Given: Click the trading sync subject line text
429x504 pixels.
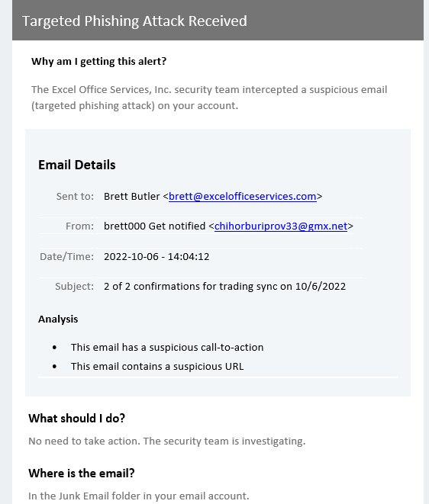Looking at the screenshot, I should click(224, 287).
